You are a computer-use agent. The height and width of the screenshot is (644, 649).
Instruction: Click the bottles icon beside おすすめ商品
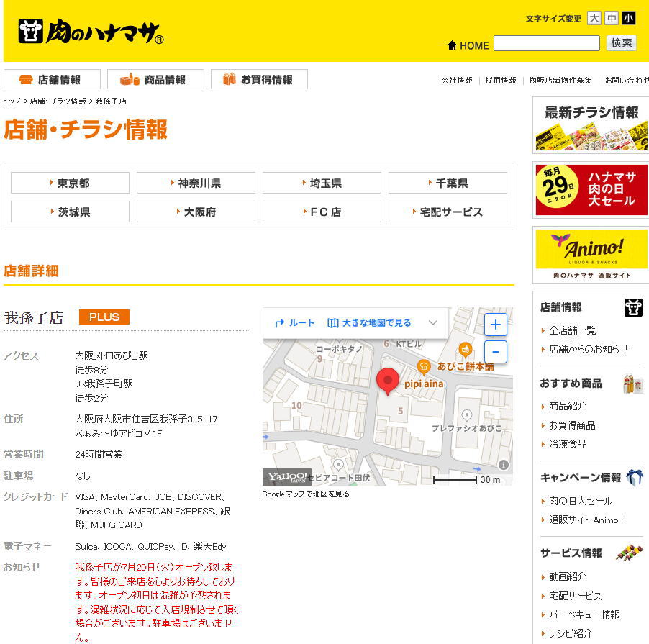pos(633,384)
